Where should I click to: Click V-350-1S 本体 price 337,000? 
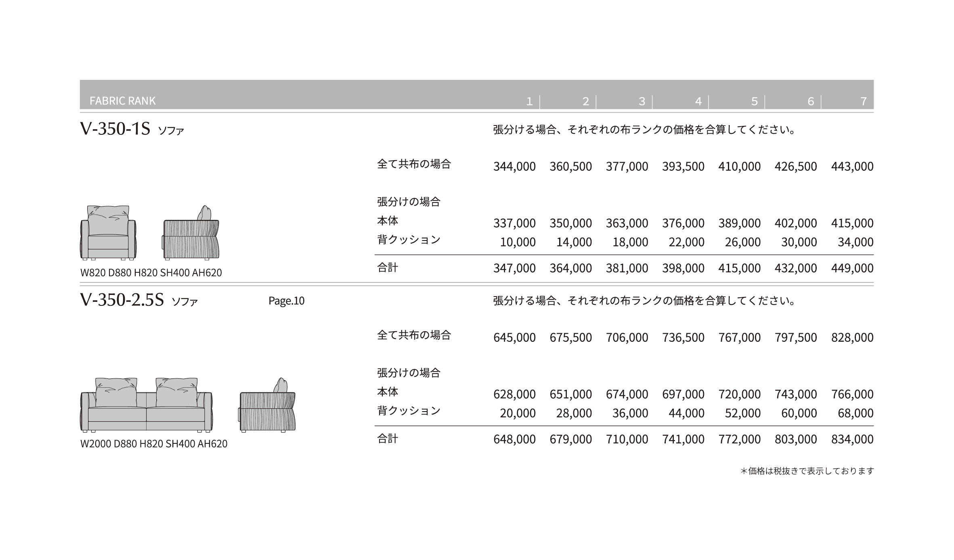514,223
